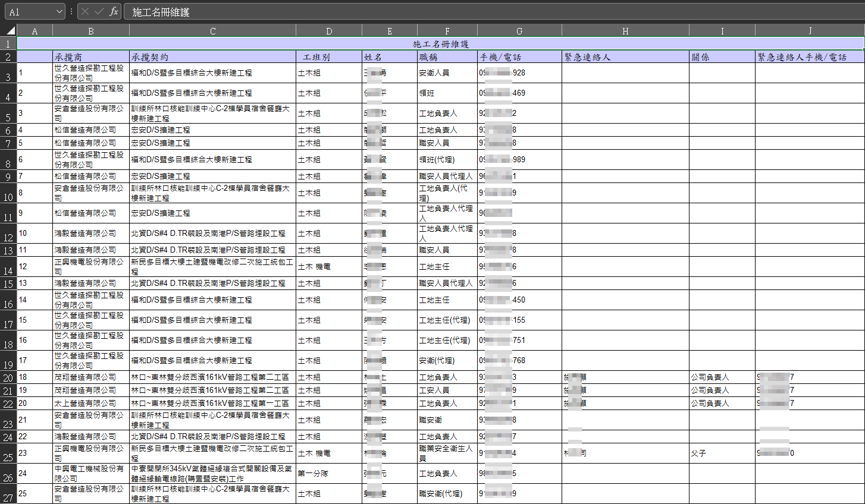Click 宏安D/S擴建工程 contract cell in spreadsheet row 6
The width and height of the screenshot is (865, 504).
pyautogui.click(x=212, y=130)
